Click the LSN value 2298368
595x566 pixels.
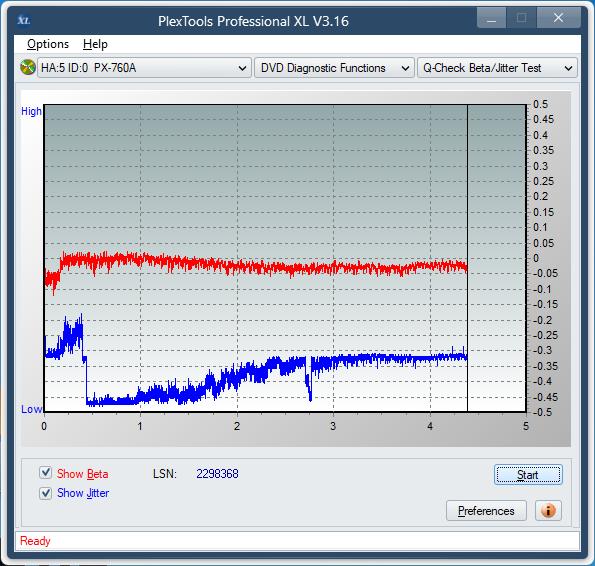click(217, 473)
